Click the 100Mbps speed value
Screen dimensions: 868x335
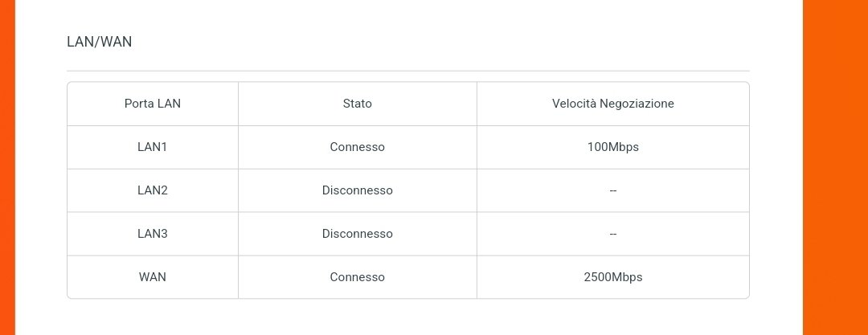pos(612,147)
